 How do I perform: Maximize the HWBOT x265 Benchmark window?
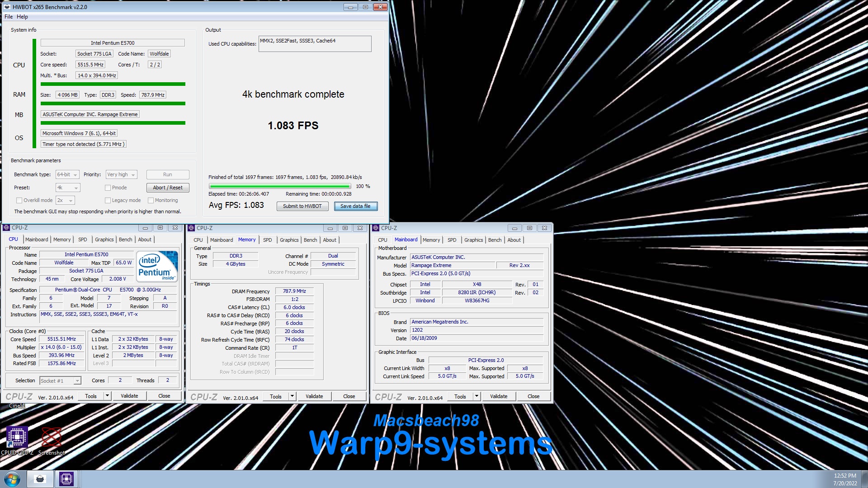click(x=365, y=7)
